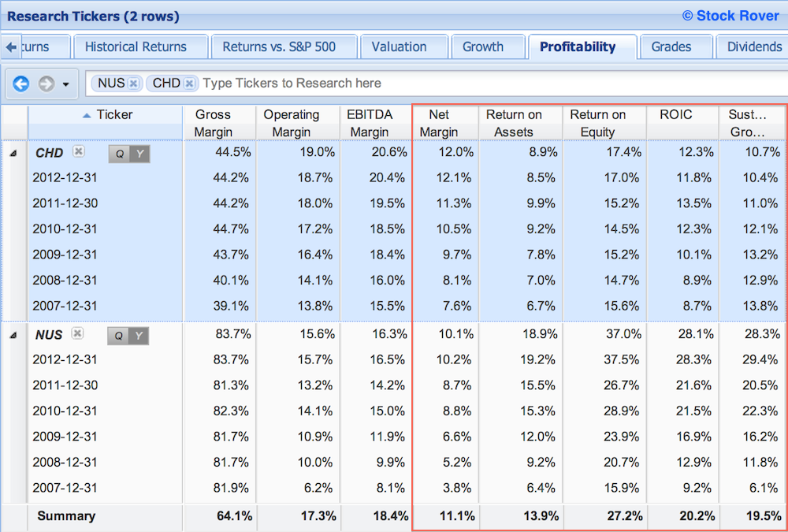
Task: Click NUS gross margin value 83.7% top row
Action: pos(233,334)
